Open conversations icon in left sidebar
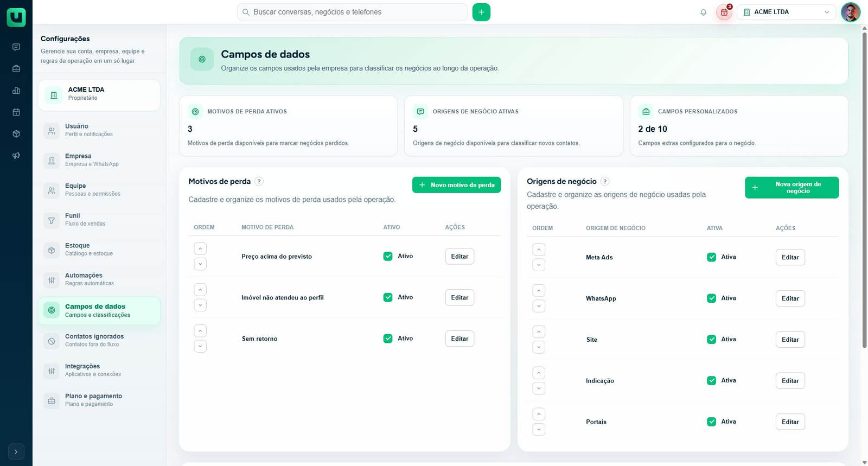This screenshot has height=466, width=868. 16,47
